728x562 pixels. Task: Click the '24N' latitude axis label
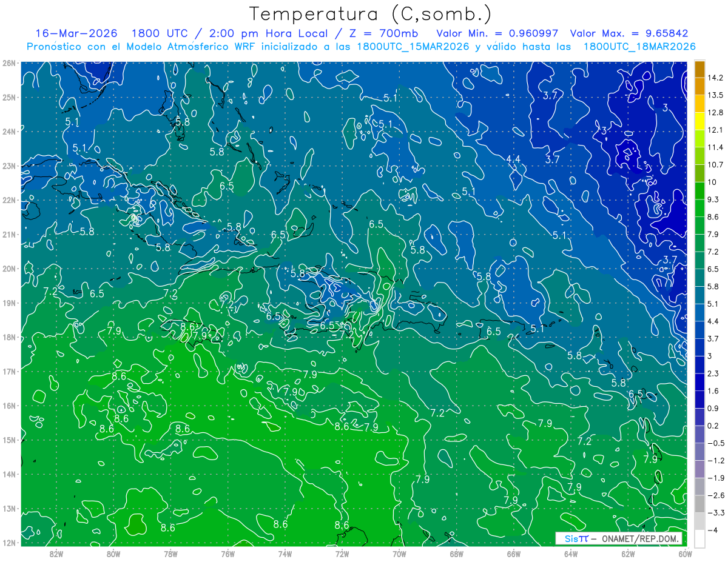[9, 132]
